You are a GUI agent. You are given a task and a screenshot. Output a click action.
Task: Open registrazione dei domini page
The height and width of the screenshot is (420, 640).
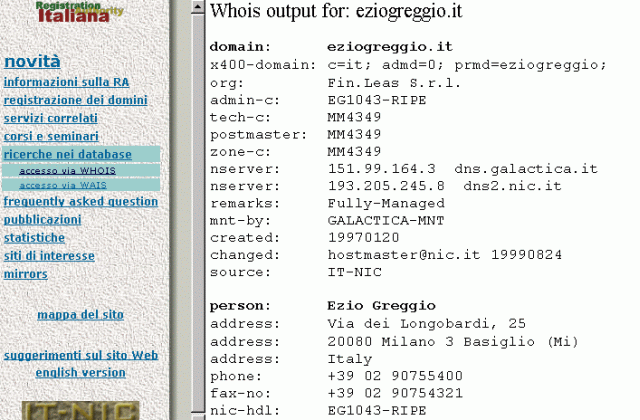click(x=76, y=100)
